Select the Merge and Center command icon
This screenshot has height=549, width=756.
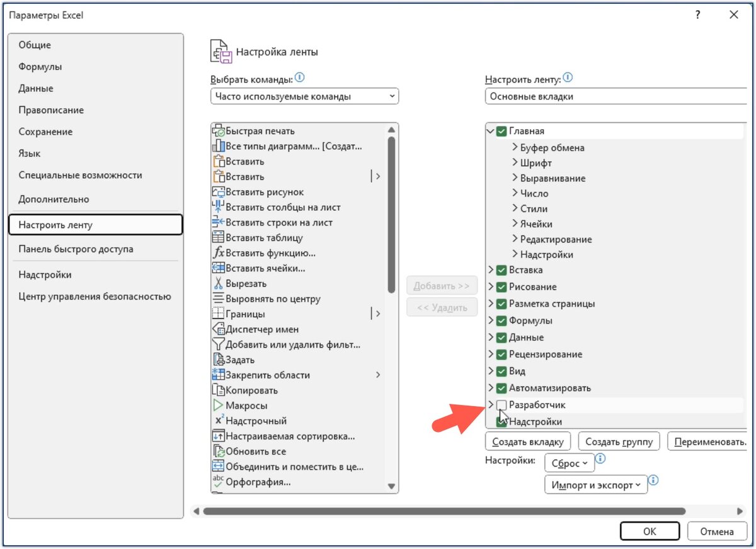pos(219,467)
